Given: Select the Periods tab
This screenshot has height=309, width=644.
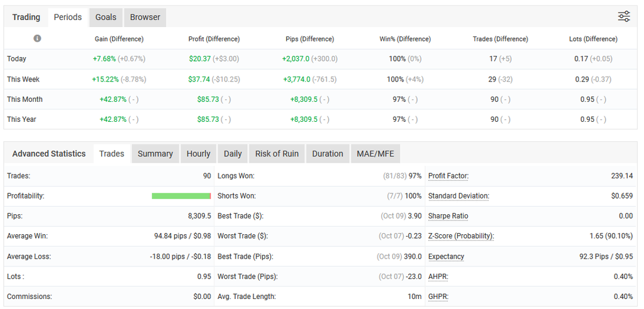Looking at the screenshot, I should click(x=67, y=18).
